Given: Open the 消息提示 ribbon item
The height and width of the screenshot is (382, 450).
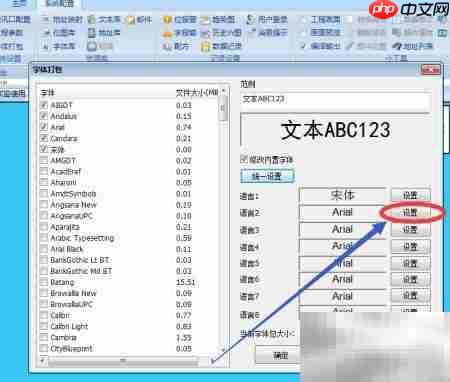Looking at the screenshot, I should [x=268, y=33].
